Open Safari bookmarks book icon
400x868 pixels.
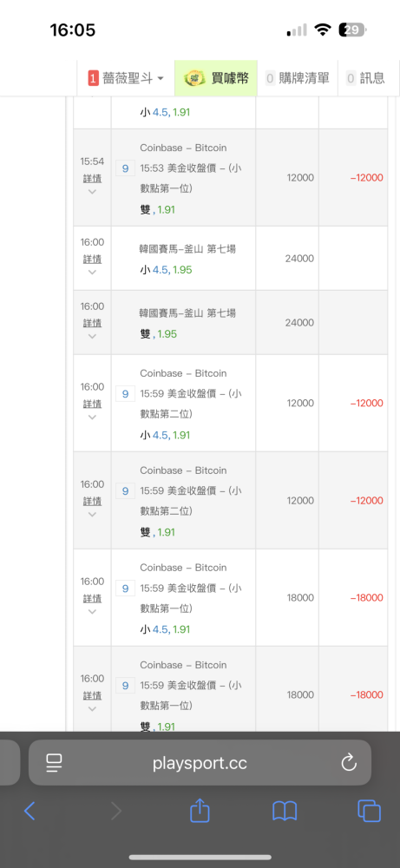[285, 811]
